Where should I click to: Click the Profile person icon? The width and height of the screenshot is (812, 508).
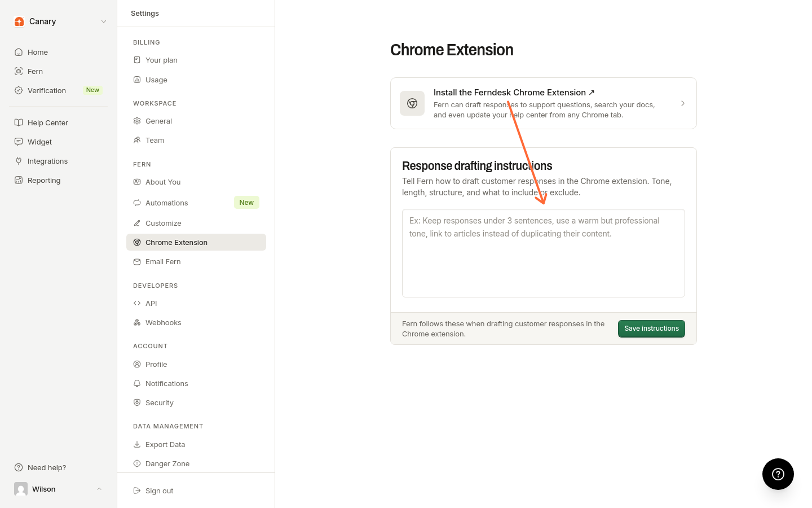tap(137, 364)
